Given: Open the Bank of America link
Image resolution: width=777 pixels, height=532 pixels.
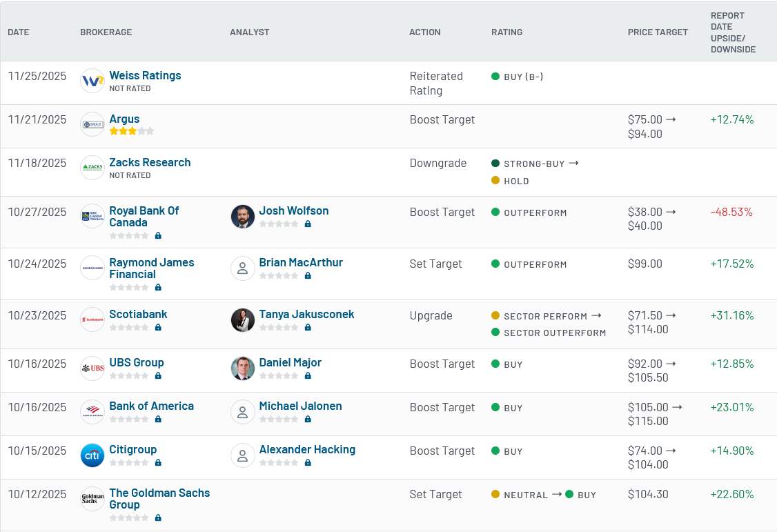Looking at the screenshot, I should tap(152, 406).
